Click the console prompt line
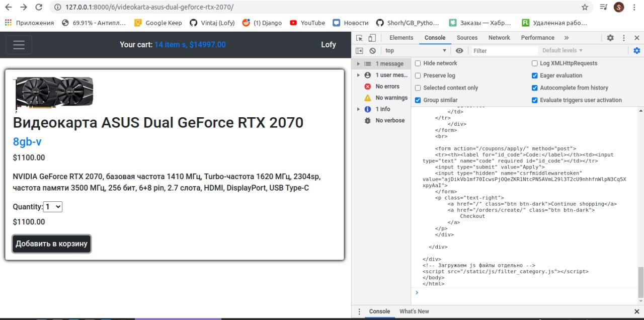 [524, 292]
